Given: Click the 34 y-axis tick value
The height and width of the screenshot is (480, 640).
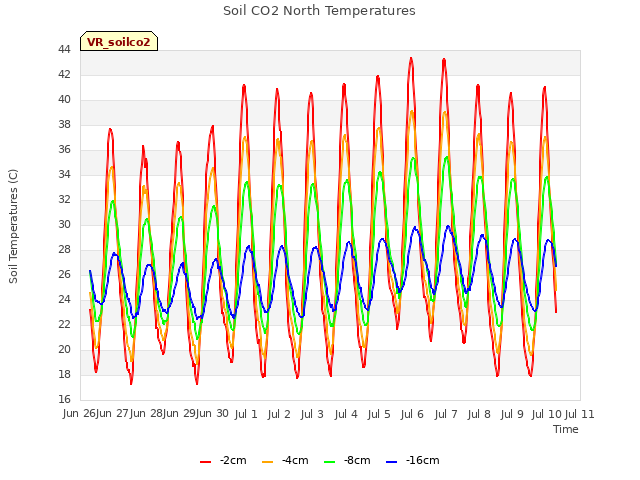Looking at the screenshot, I should [64, 174].
